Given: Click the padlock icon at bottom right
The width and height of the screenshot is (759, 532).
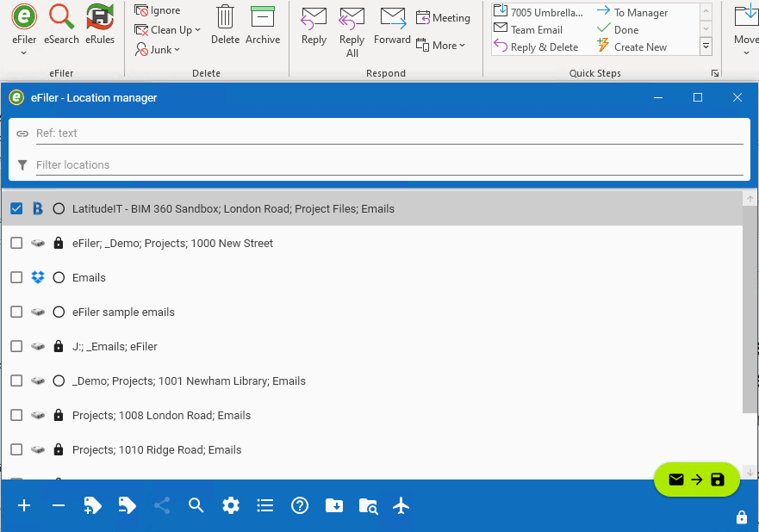Looking at the screenshot, I should tap(742, 517).
